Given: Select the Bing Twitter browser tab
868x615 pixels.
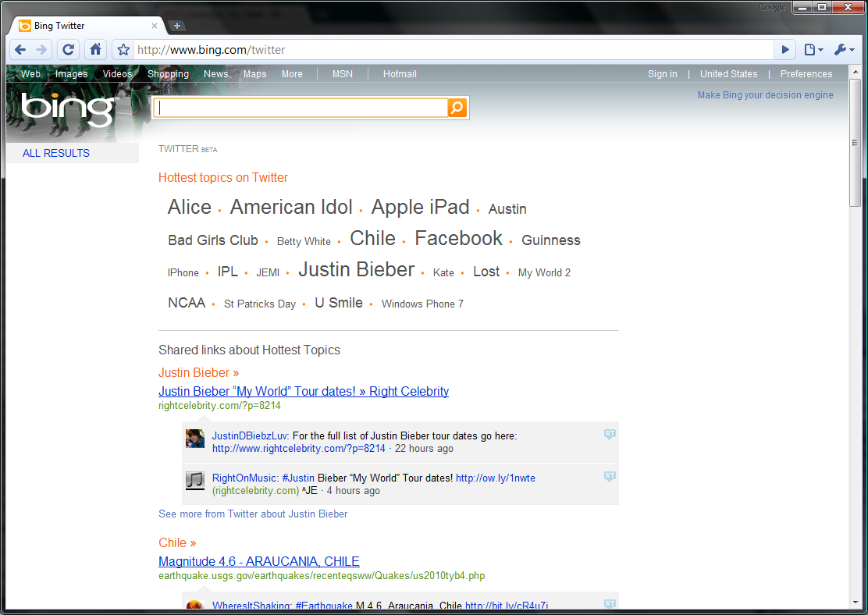Looking at the screenshot, I should pyautogui.click(x=87, y=26).
